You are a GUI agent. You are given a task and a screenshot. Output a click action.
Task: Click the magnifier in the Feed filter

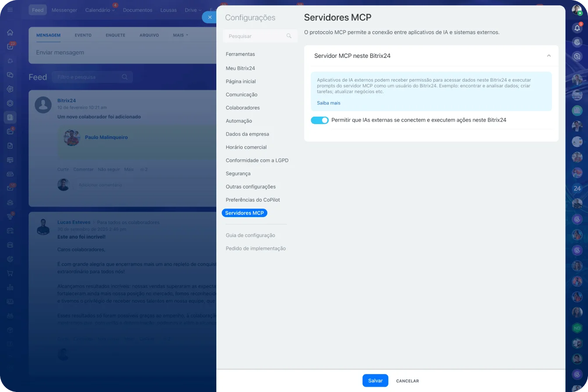[125, 77]
